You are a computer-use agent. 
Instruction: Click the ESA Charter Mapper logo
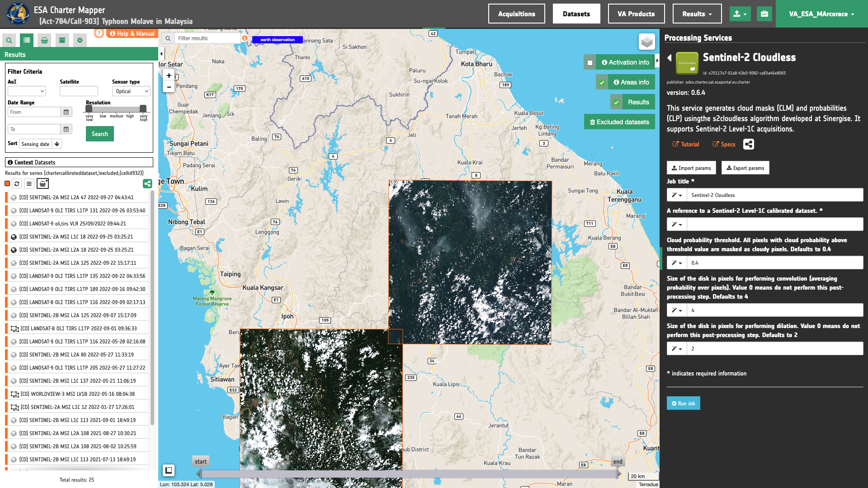pyautogui.click(x=18, y=14)
